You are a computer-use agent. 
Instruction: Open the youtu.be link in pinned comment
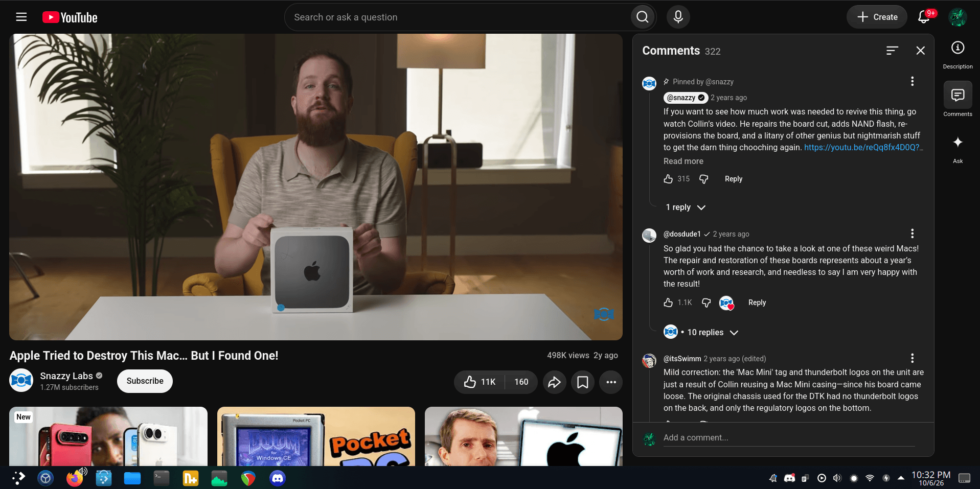coord(863,148)
